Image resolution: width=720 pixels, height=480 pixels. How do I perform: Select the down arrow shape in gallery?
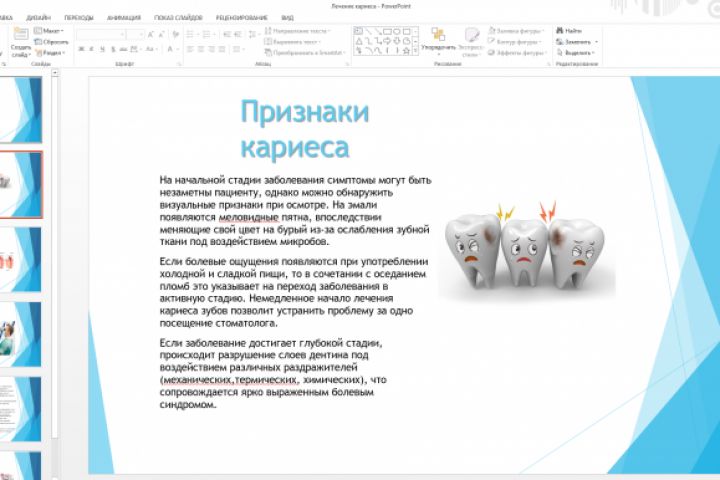(397, 41)
